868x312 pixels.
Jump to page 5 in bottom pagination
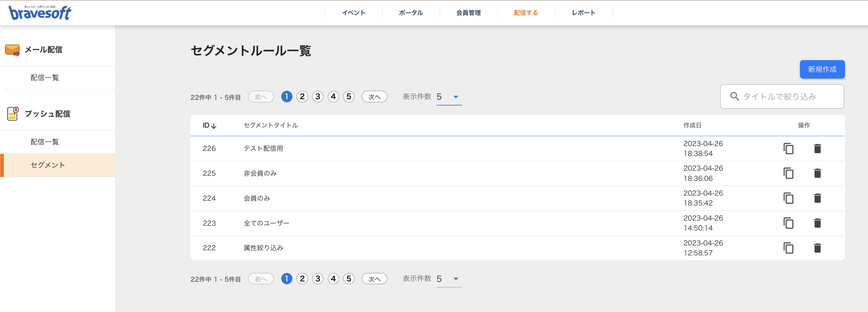[349, 279]
